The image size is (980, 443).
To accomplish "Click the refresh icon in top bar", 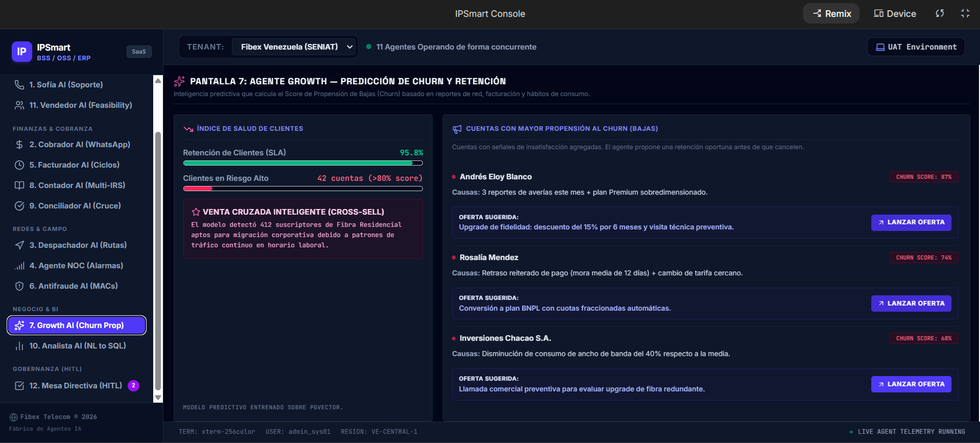I will pyautogui.click(x=940, y=13).
